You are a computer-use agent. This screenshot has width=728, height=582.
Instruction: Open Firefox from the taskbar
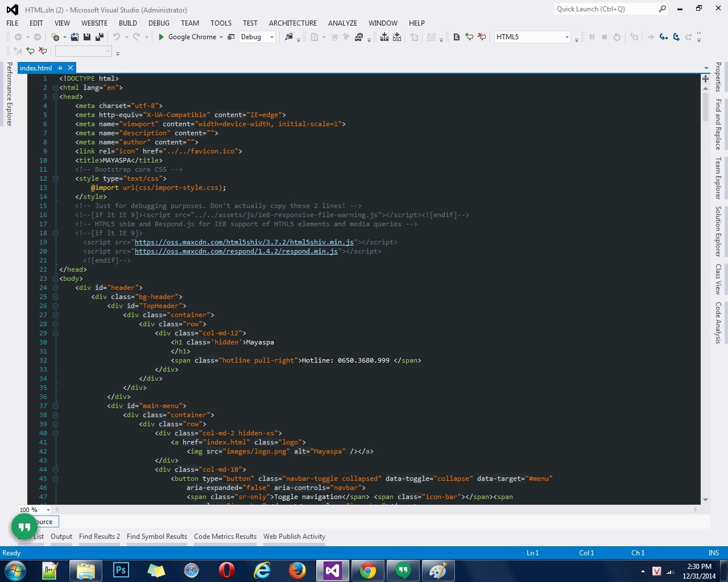click(297, 570)
